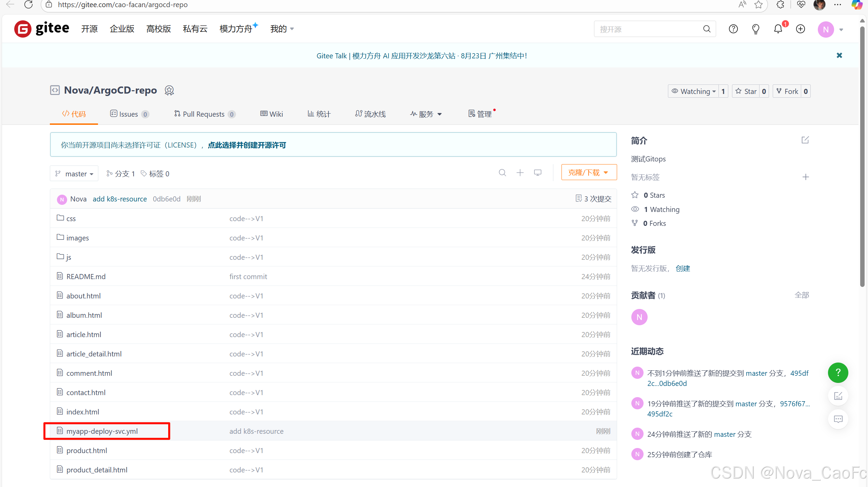Click the plus icon to add a file
868x487 pixels.
coord(520,173)
